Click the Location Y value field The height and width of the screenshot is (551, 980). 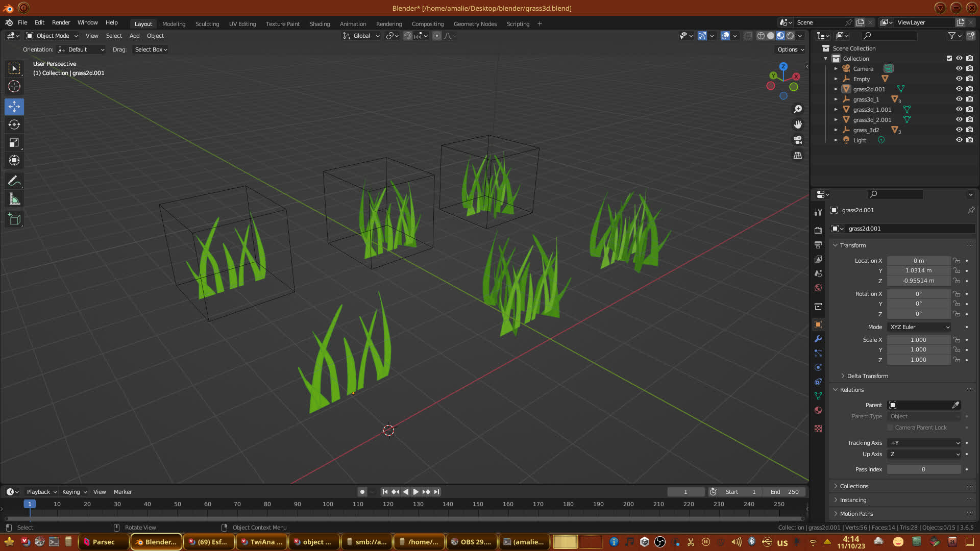pyautogui.click(x=918, y=270)
